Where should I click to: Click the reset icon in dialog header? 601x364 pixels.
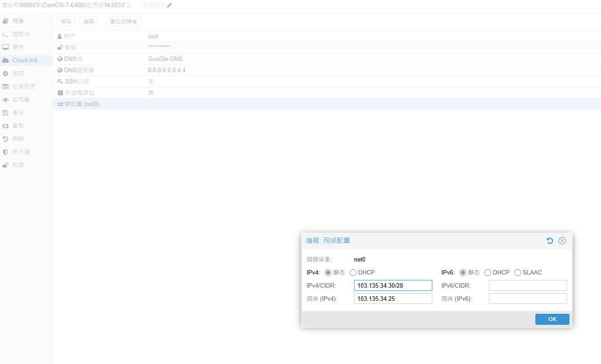pyautogui.click(x=550, y=241)
